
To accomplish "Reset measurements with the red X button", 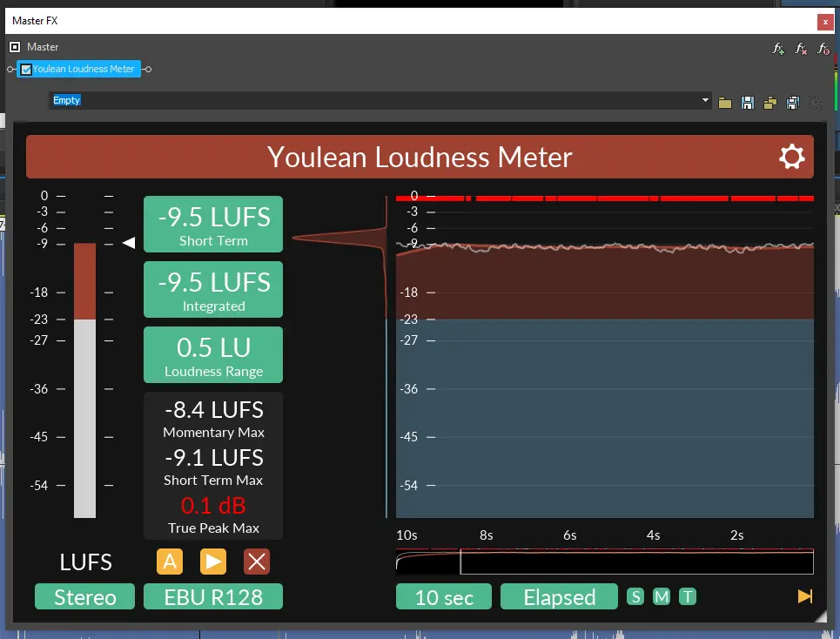I will pyautogui.click(x=256, y=562).
